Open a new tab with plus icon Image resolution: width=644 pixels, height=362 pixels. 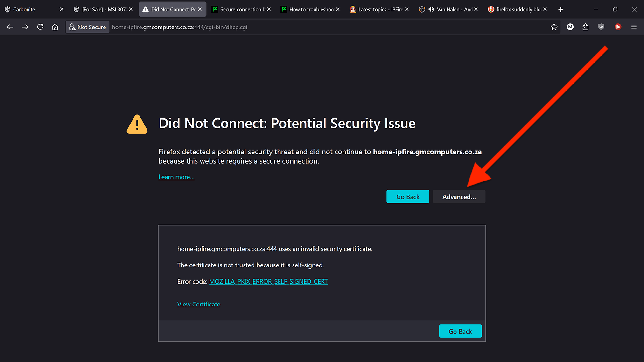coord(561,9)
